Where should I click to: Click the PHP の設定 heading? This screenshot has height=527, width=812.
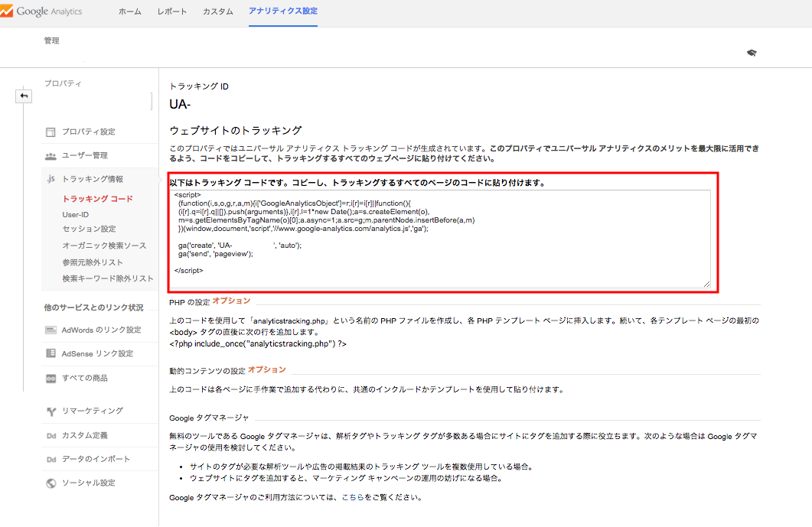pos(189,302)
